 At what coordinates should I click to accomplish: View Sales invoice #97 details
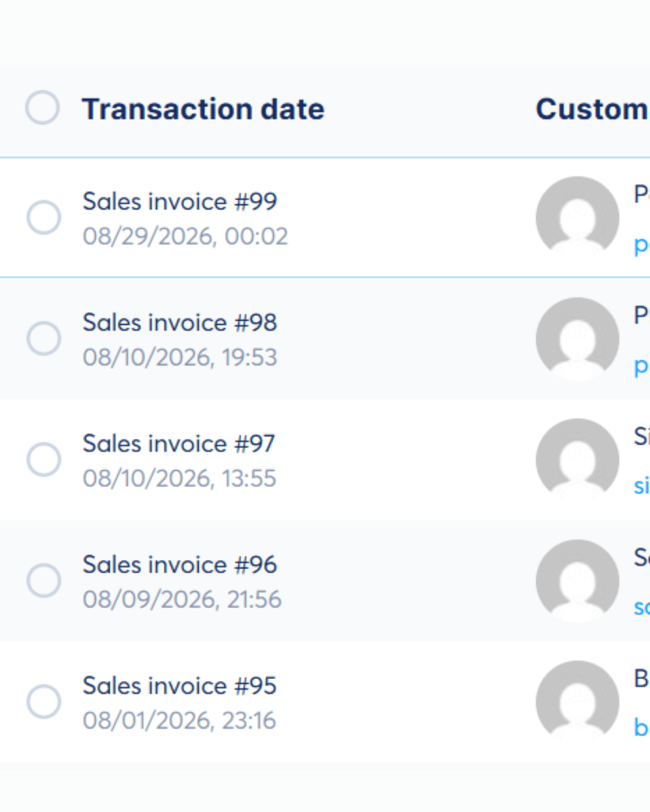[x=179, y=444]
